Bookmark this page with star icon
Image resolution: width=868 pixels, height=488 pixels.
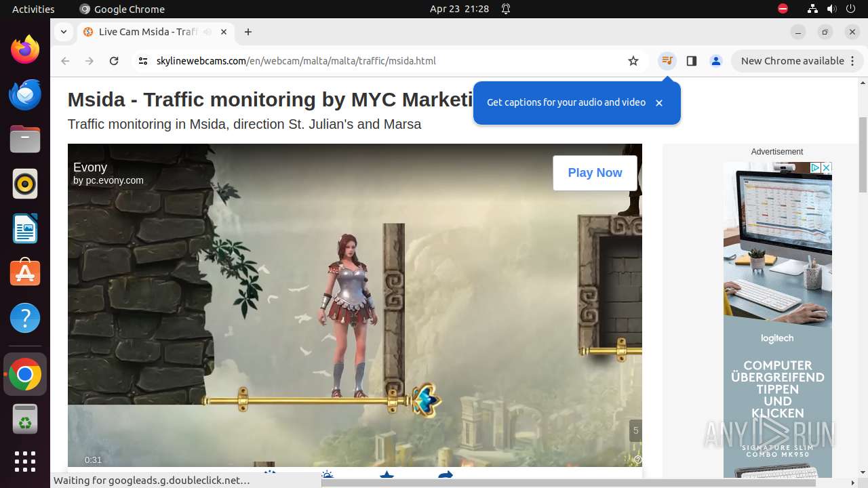pos(633,61)
